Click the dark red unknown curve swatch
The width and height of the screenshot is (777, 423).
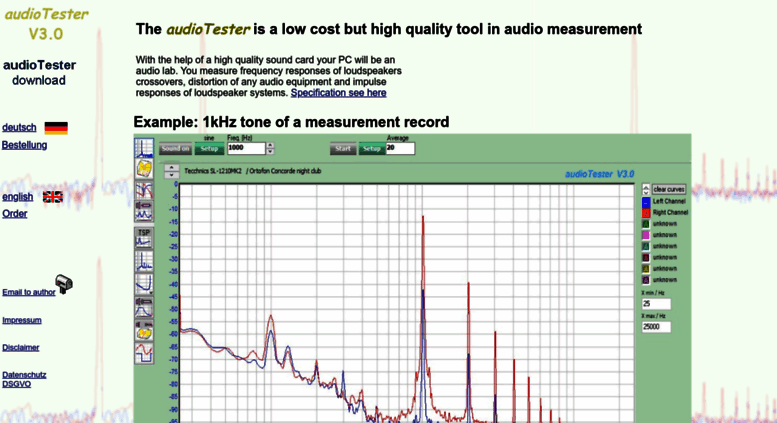coord(646,258)
